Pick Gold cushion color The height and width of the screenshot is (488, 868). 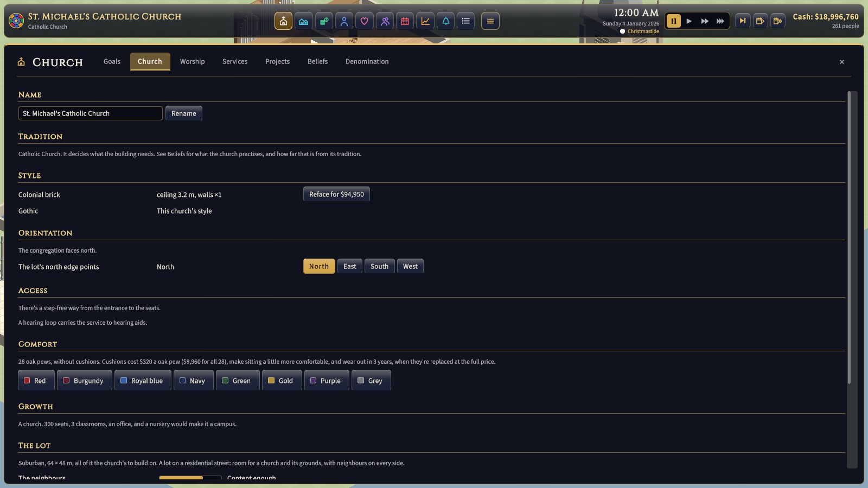pyautogui.click(x=282, y=381)
